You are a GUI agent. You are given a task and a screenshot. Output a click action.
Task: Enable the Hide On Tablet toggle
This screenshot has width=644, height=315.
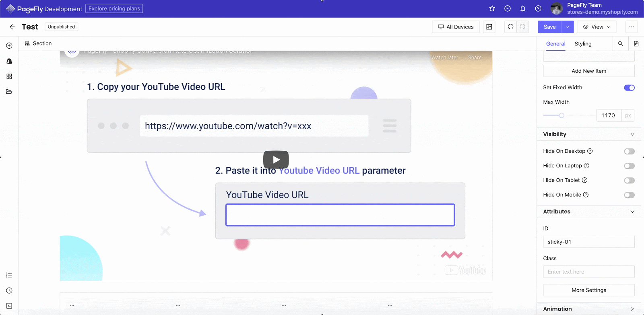[629, 180]
